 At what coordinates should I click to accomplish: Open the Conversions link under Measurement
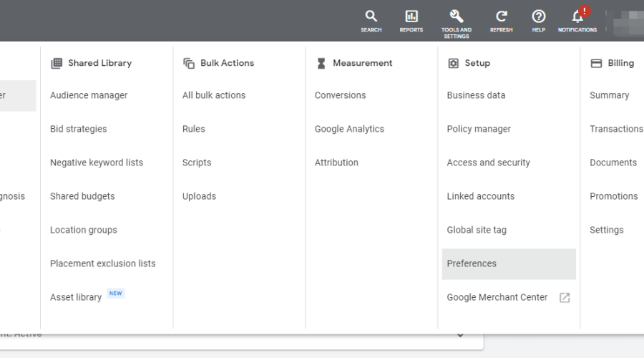340,95
